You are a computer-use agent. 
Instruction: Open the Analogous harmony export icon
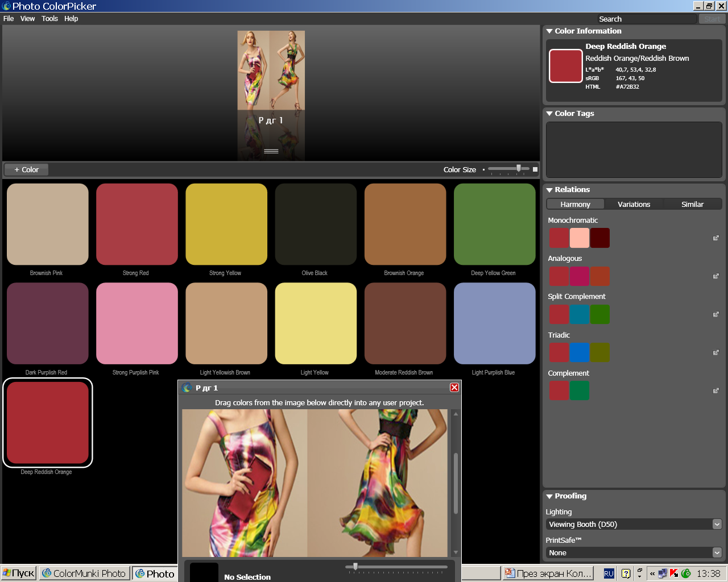coord(716,276)
